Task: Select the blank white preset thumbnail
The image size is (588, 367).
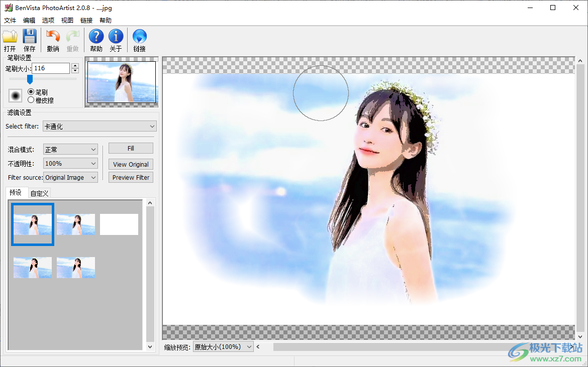Action: [119, 224]
